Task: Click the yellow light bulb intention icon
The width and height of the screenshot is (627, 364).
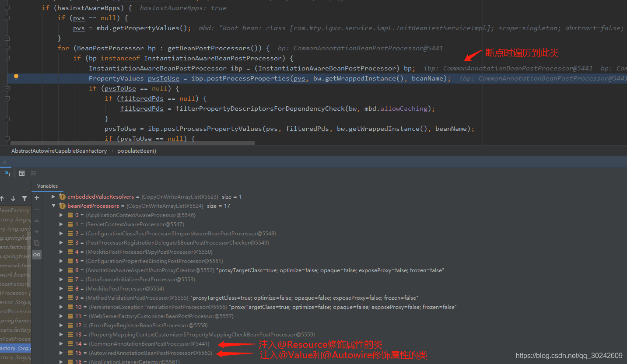Action: pos(16,77)
